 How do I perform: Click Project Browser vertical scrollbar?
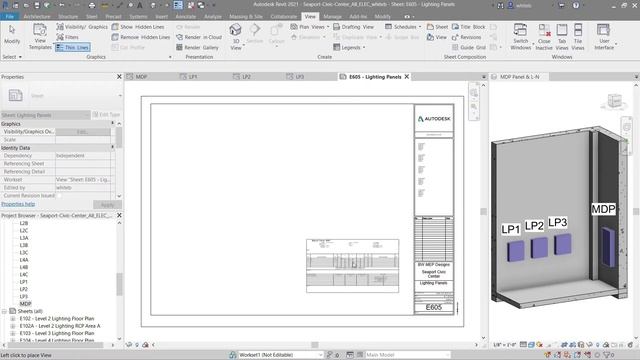pos(119,284)
